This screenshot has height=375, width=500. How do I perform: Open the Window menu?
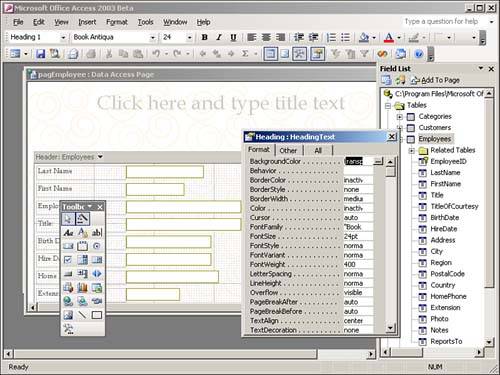(175, 22)
